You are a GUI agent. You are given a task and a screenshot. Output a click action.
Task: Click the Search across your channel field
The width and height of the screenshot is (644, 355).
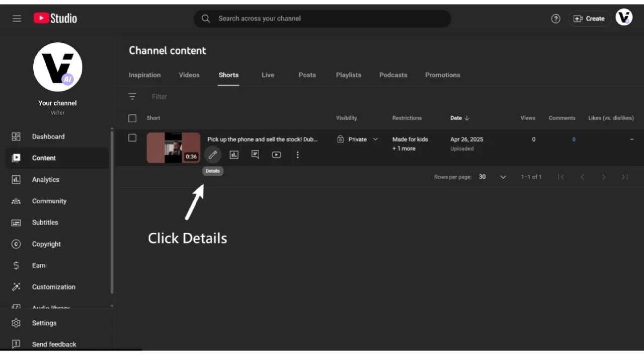click(x=322, y=19)
